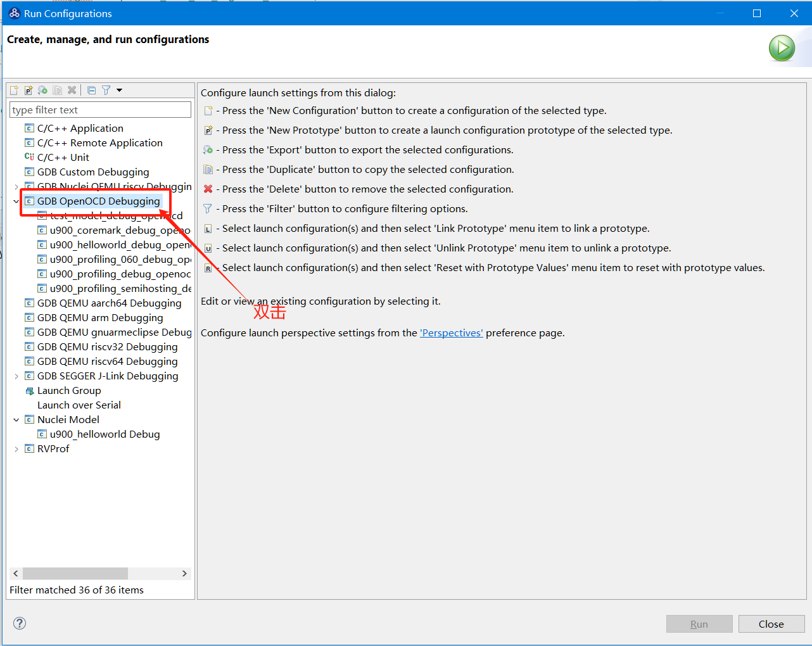Select C/C++ Remote Application item
This screenshot has width=812, height=646.
[99, 143]
